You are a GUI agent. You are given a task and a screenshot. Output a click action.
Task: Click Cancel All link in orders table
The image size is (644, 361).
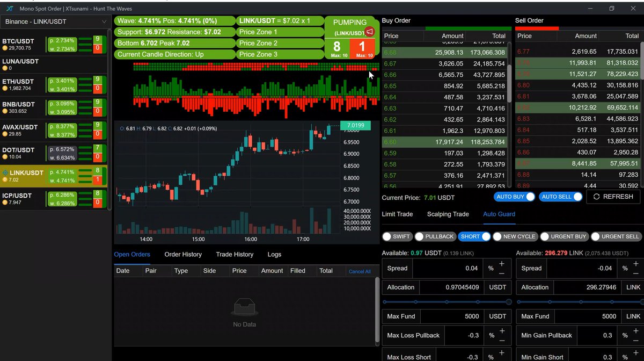[360, 272]
